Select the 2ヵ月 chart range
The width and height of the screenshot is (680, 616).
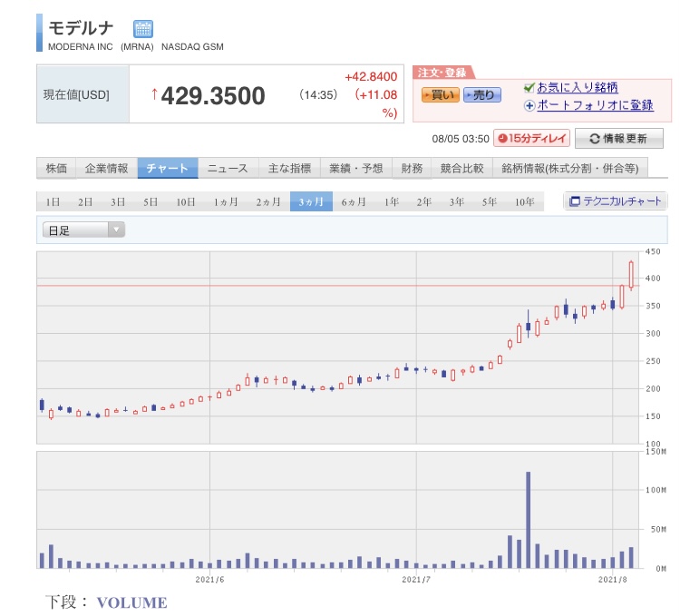coord(268,201)
